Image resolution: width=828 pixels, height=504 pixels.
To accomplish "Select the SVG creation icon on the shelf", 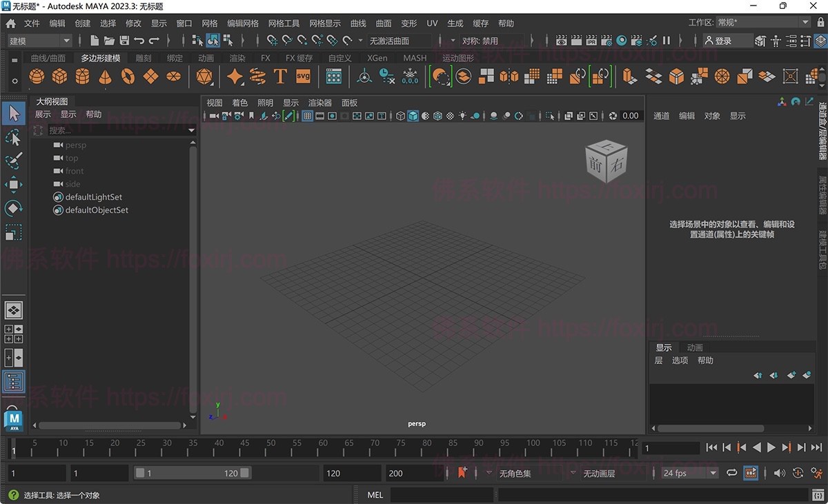I will [x=302, y=76].
